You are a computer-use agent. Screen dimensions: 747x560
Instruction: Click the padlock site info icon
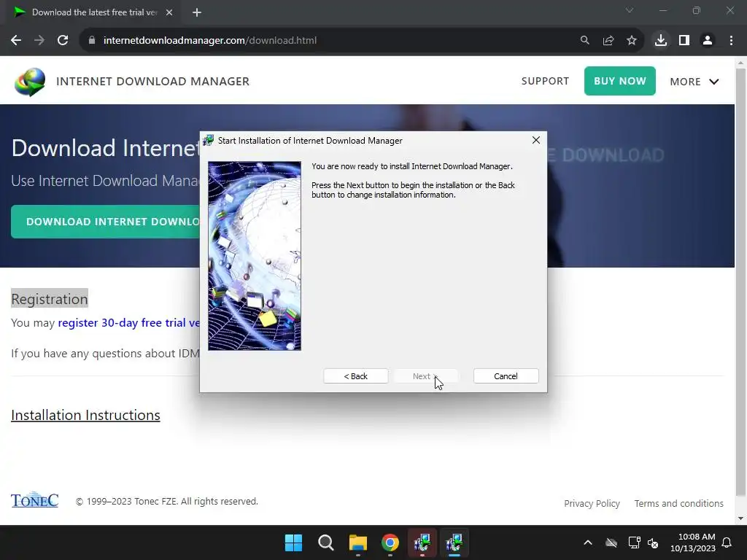point(92,41)
